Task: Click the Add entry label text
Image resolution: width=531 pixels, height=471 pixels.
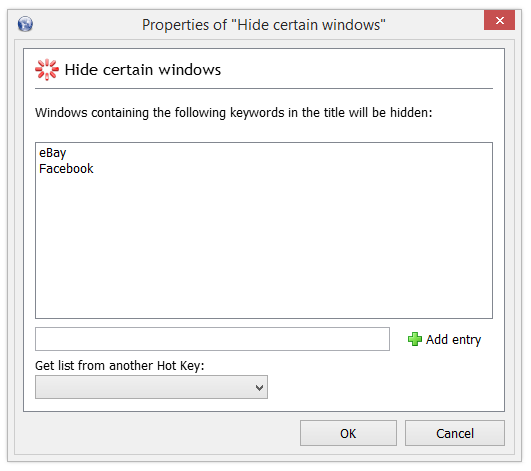Action: (x=453, y=340)
